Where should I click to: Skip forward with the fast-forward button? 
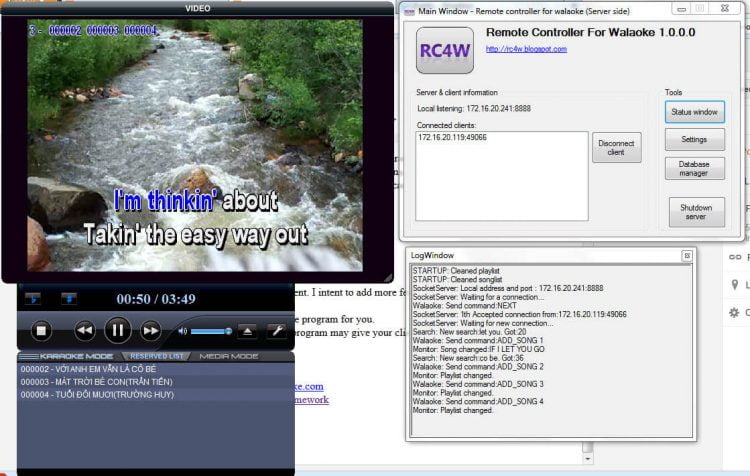click(151, 331)
